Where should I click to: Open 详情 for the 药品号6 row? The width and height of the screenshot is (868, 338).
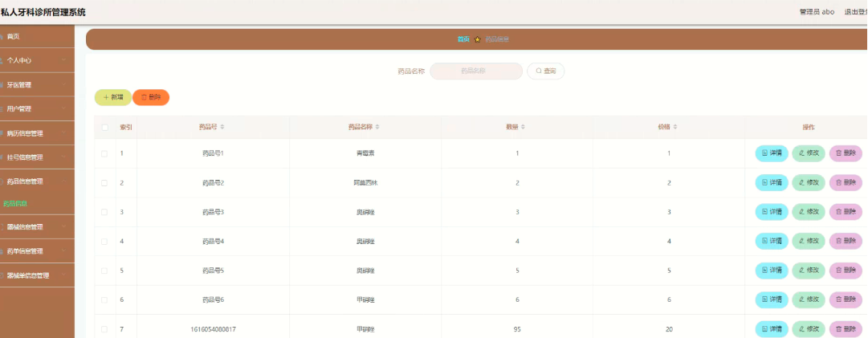click(x=772, y=299)
